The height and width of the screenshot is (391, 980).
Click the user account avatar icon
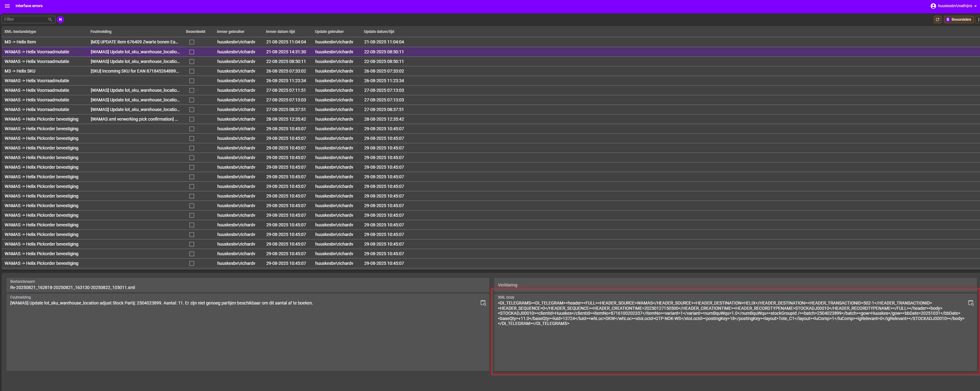pos(933,6)
